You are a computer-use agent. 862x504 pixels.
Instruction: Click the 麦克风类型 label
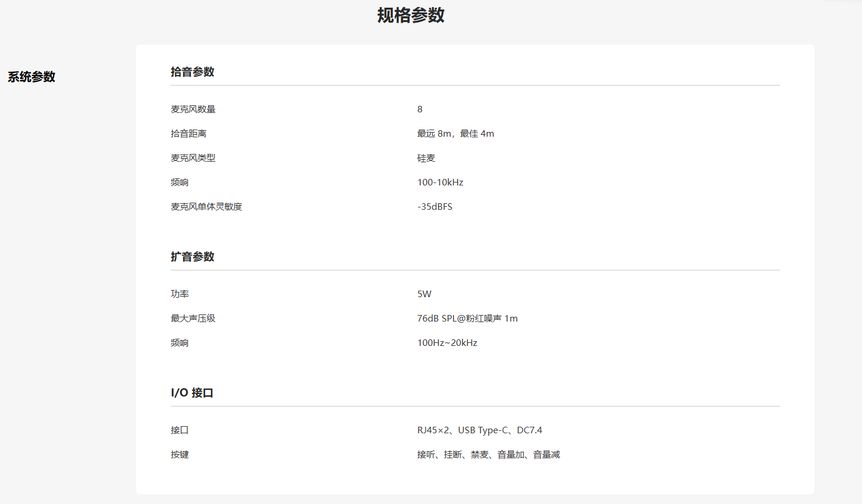(x=193, y=158)
